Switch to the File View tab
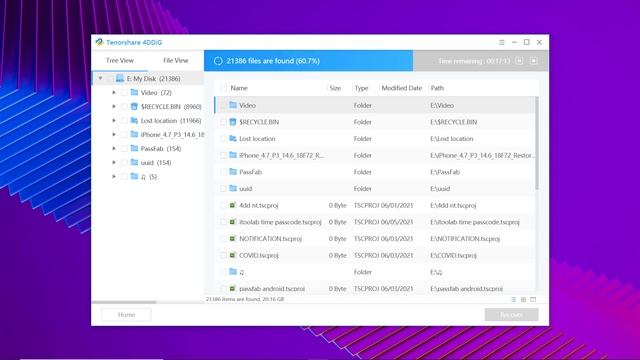 click(176, 60)
